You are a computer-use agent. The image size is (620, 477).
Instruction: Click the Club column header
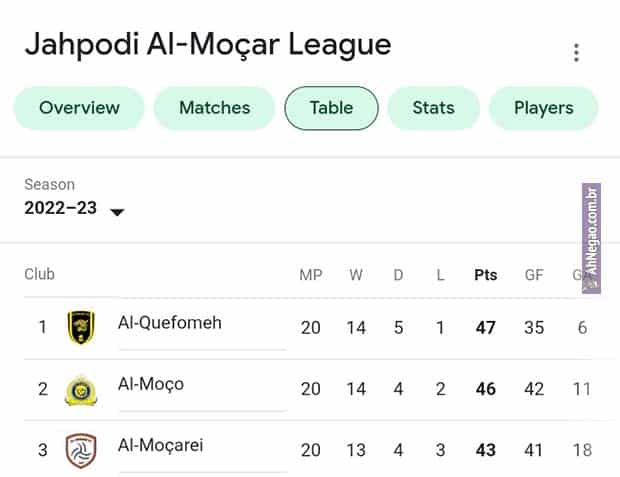pyautogui.click(x=40, y=274)
